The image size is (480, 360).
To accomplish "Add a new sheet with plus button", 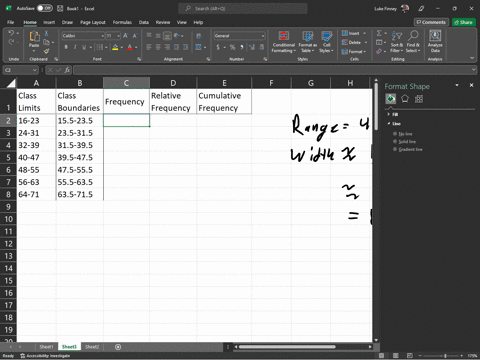I will 118,347.
